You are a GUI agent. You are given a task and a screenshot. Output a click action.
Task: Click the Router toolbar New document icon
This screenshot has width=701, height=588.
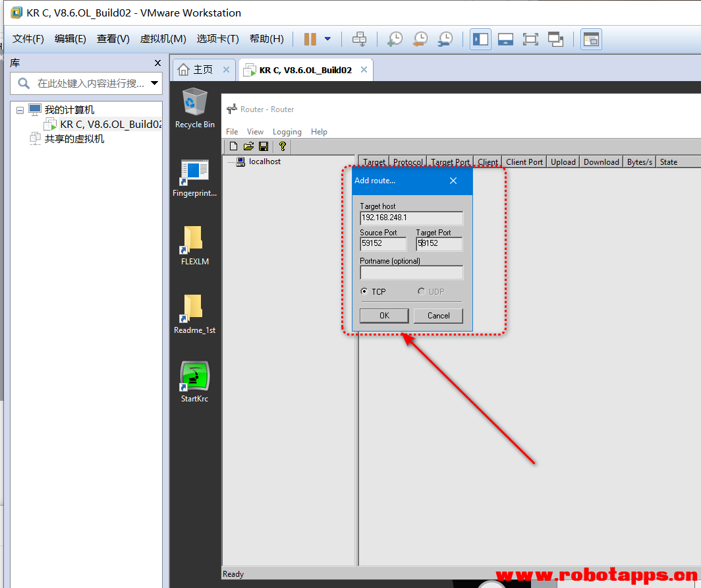[x=233, y=146]
